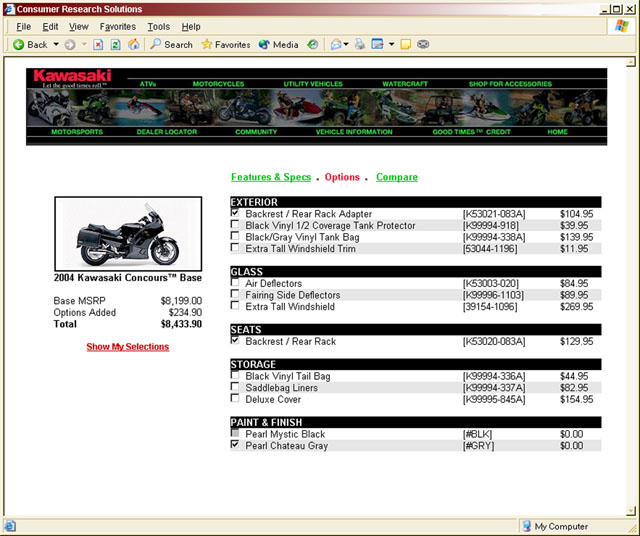This screenshot has height=536, width=640.
Task: Click the Discuss note icon
Action: point(405,44)
